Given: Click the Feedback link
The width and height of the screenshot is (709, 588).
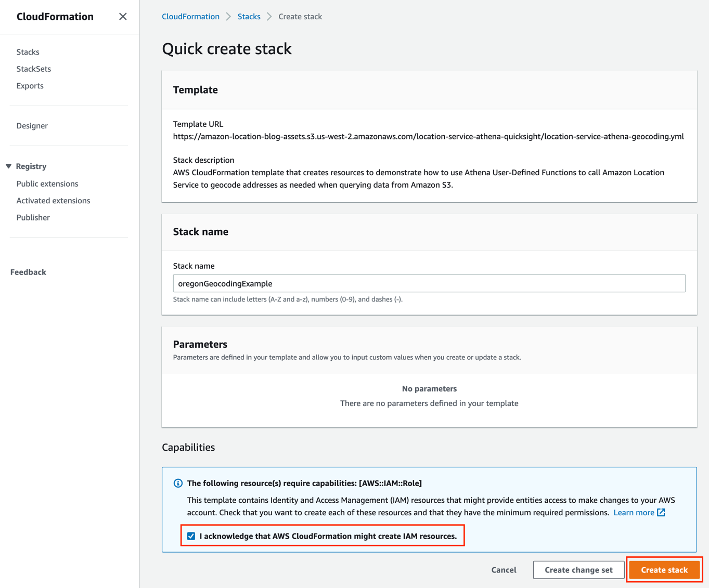Looking at the screenshot, I should pos(28,272).
